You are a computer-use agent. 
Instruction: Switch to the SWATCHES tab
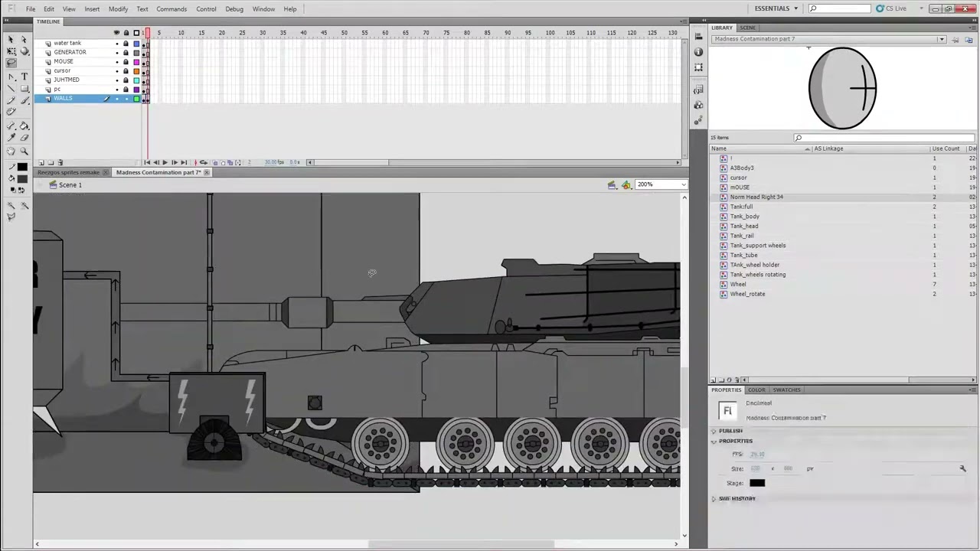[786, 390]
